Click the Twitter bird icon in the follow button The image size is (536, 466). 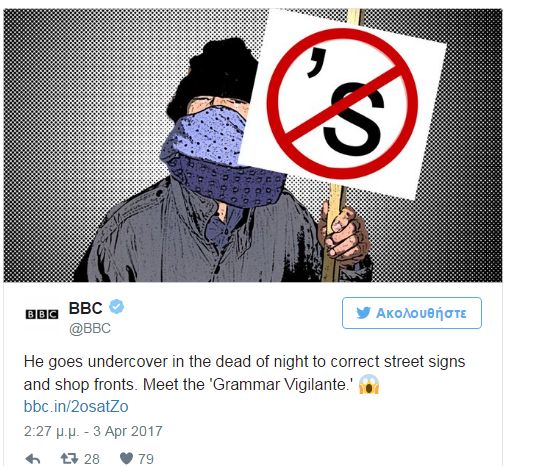pos(363,312)
